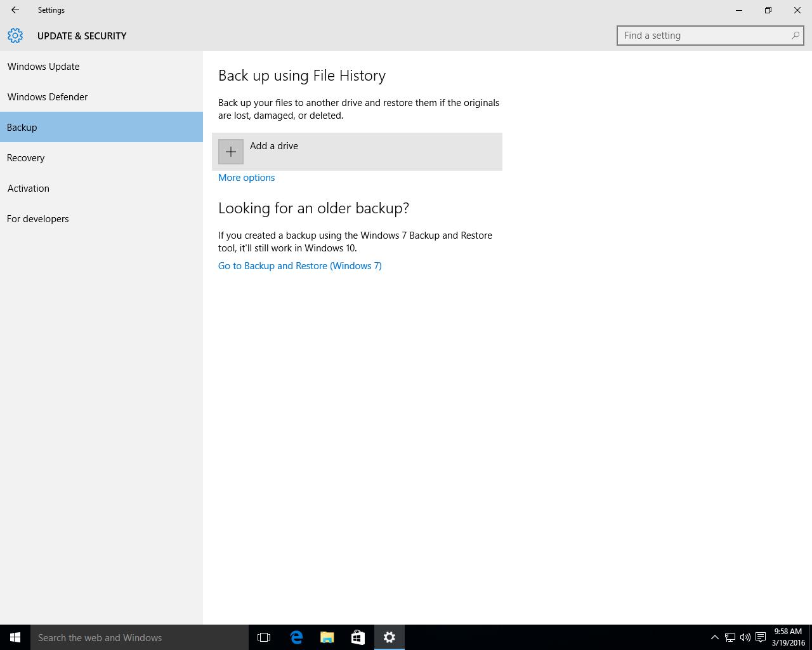Screen dimensions: 812x650
Task: Open volume control tray icon
Action: (745, 637)
